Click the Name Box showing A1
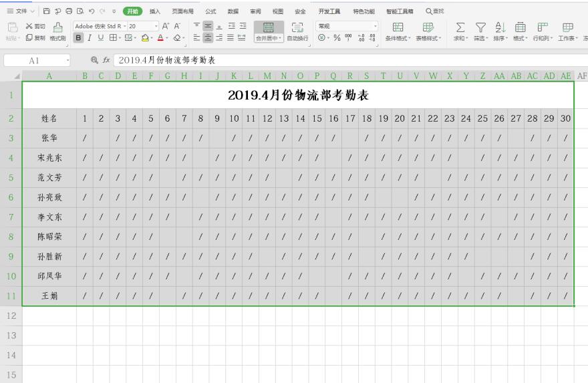Image resolution: width=588 pixels, height=383 pixels. (37, 60)
